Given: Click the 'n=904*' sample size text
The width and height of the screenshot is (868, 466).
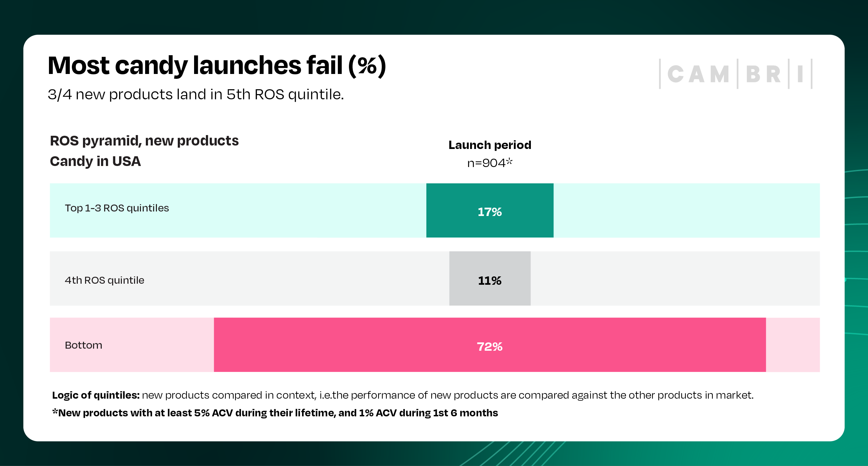Looking at the screenshot, I should 490,163.
